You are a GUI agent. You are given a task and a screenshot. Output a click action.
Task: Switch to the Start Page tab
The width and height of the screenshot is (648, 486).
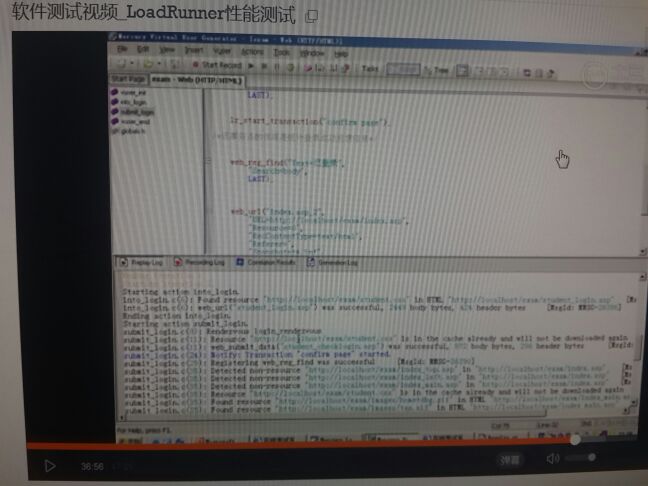(128, 79)
